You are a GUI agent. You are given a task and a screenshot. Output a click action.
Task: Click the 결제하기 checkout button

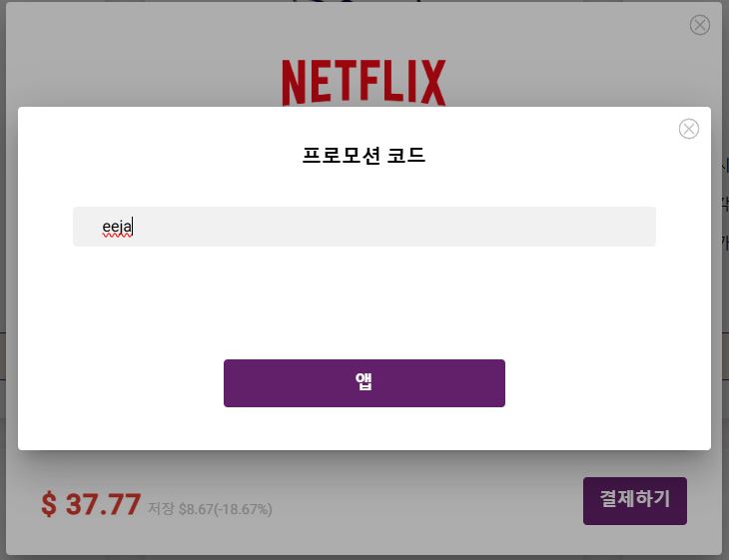pos(634,500)
